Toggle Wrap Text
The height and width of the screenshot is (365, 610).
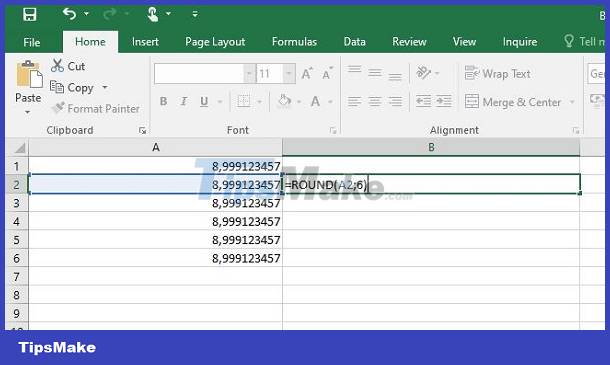[498, 73]
